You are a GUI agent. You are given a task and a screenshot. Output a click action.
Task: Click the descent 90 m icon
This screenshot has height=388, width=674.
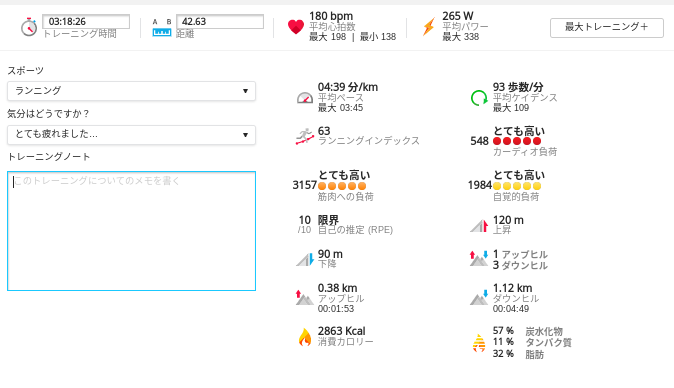[x=305, y=259]
